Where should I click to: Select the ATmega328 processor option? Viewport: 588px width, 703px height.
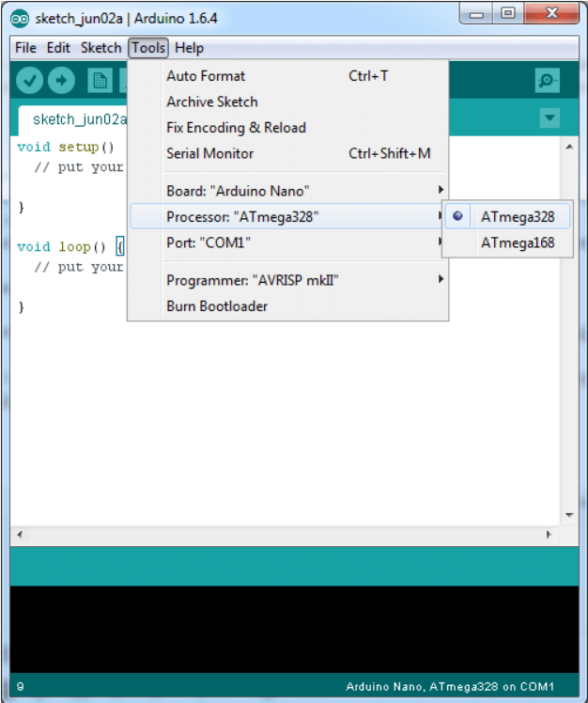[517, 216]
